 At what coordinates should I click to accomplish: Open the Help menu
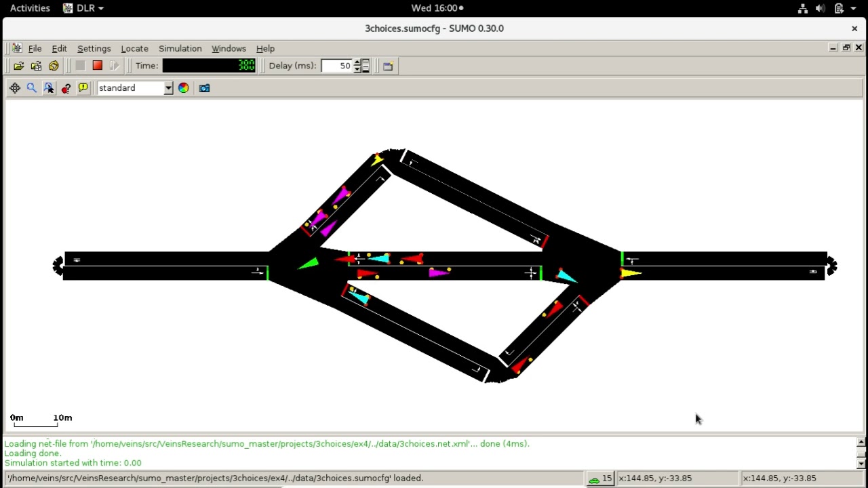coord(265,49)
